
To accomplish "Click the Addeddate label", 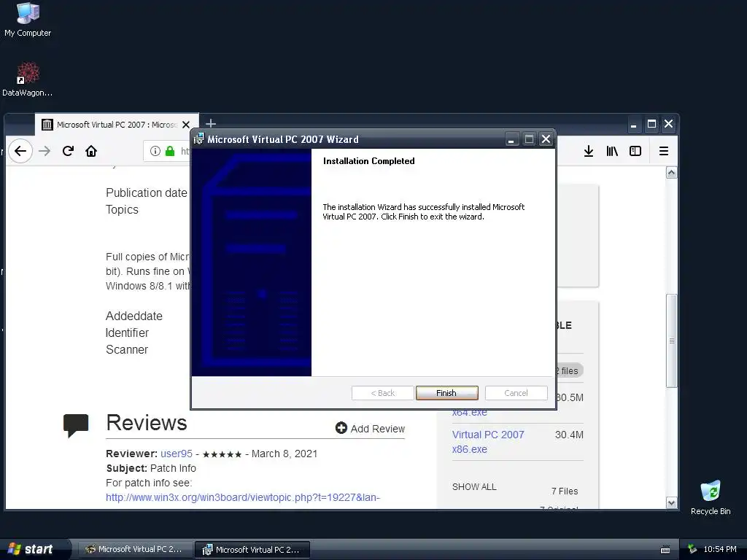I will click(134, 316).
